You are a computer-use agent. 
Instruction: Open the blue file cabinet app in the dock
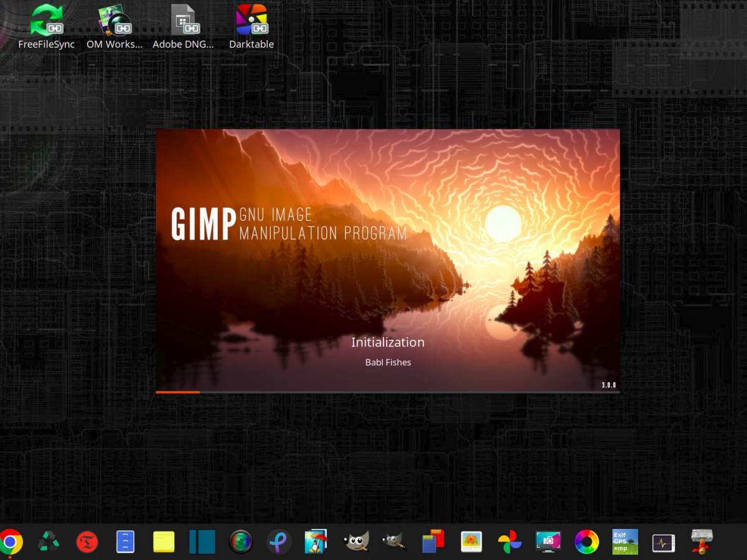coord(125,542)
